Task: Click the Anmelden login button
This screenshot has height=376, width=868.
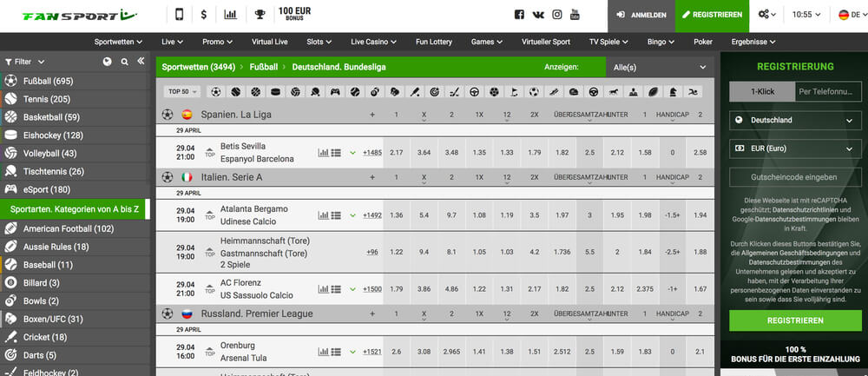Action: click(x=641, y=16)
